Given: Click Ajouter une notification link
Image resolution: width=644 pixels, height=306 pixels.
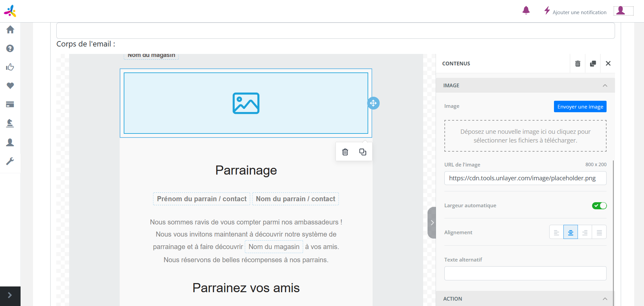Looking at the screenshot, I should (x=579, y=12).
